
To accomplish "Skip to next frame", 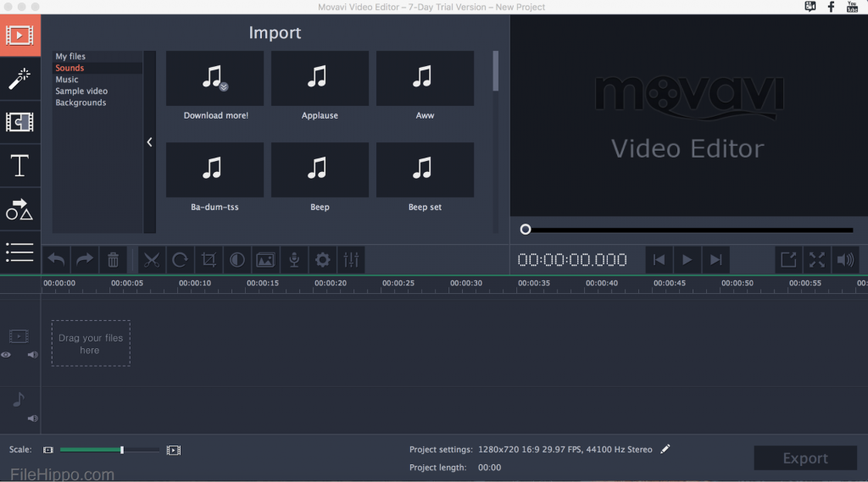I will (715, 259).
